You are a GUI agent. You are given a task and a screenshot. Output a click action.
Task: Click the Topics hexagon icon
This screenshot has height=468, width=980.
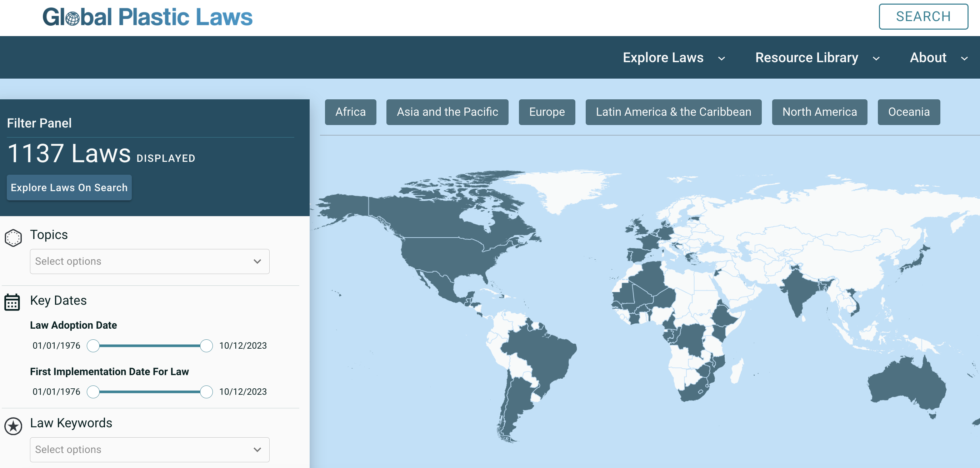13,238
